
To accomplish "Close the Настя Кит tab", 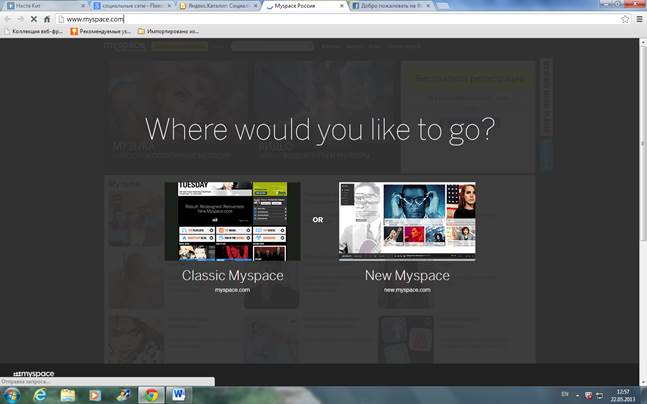I will (x=83, y=6).
